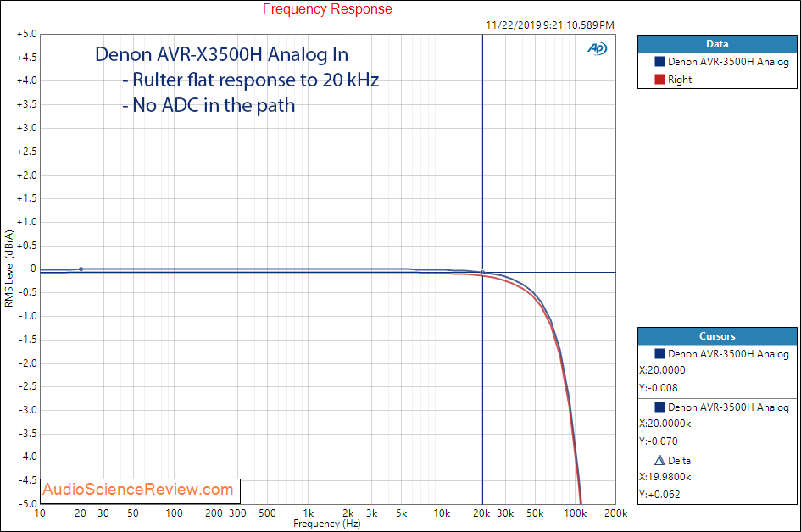Click the Denon AVR-X3500H Analog In annotation
801x532 pixels.
tap(221, 56)
